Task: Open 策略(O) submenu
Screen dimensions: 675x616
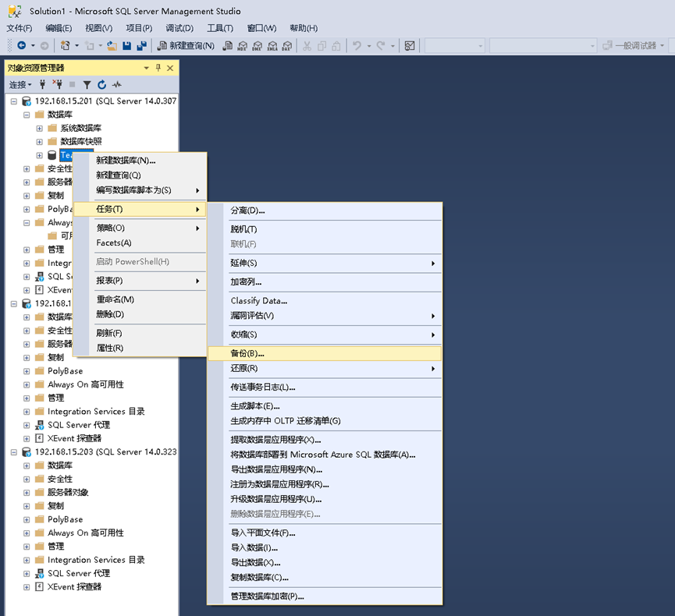Action: 140,228
